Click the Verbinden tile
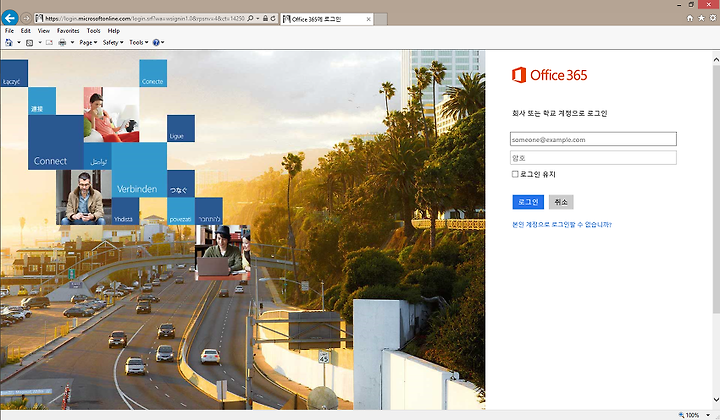 click(x=139, y=170)
